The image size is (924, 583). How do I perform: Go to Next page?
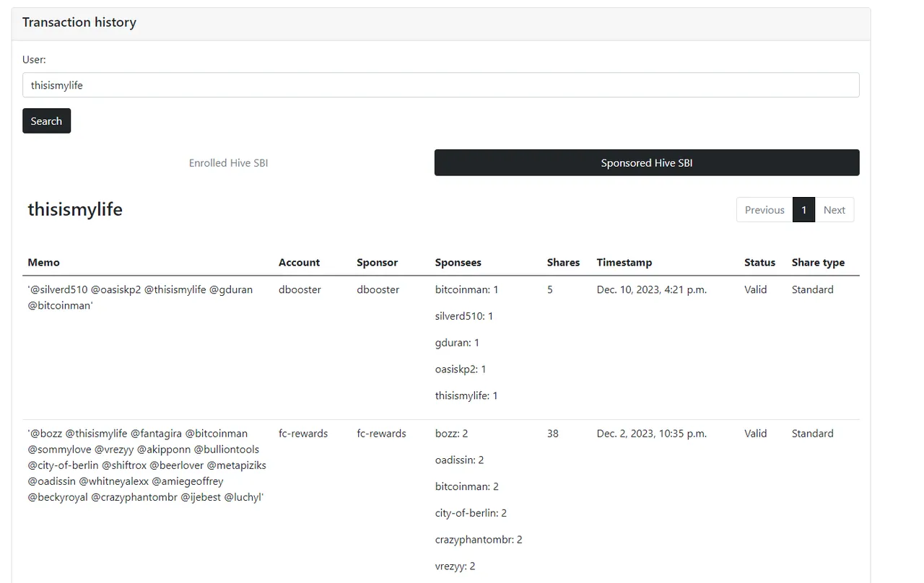pyautogui.click(x=834, y=210)
